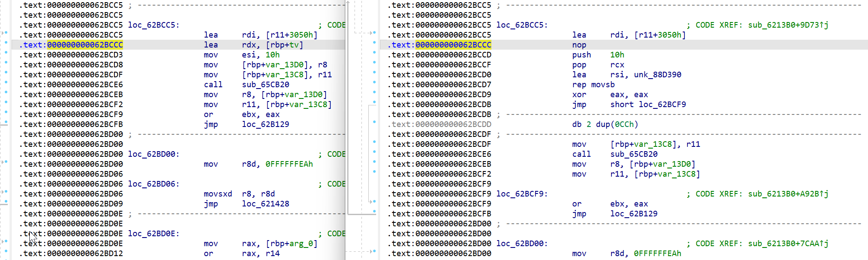
Task: Click gutter dot beside xor eax, eax line
Action: point(374,92)
